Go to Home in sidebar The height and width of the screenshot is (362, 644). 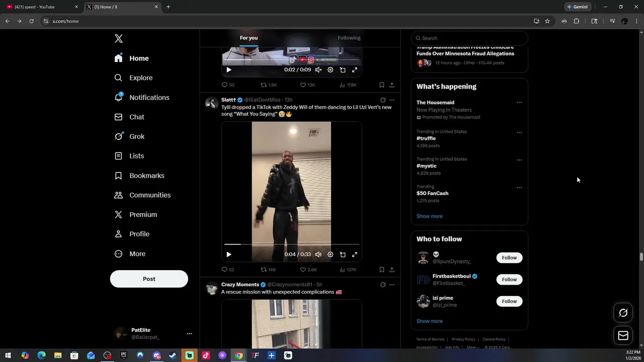point(132,58)
